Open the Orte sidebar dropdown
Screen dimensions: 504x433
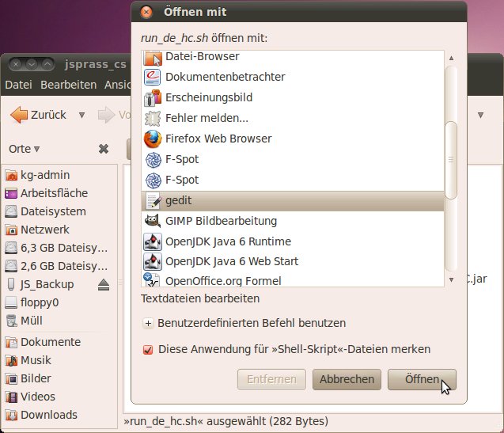click(25, 149)
